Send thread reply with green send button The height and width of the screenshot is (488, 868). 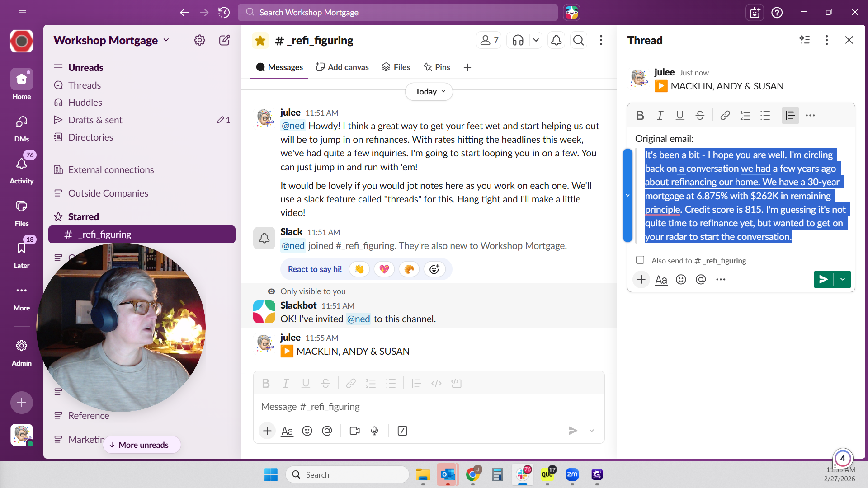[x=823, y=280]
